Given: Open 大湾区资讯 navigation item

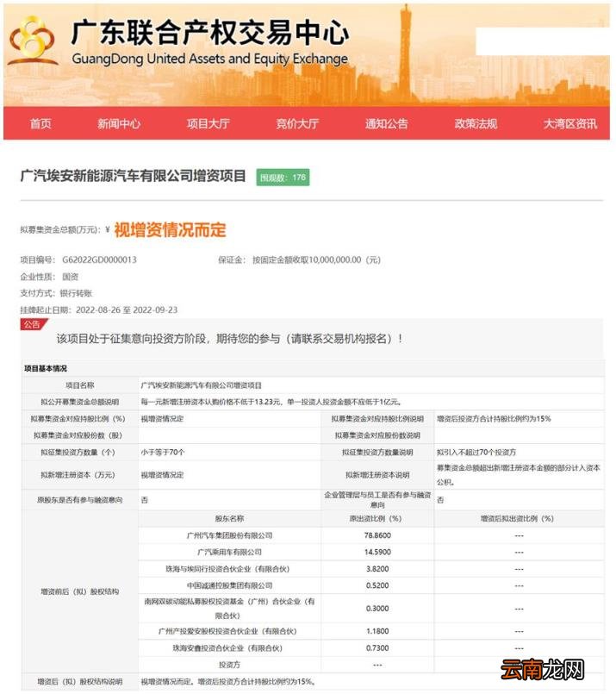Looking at the screenshot, I should click(570, 123).
